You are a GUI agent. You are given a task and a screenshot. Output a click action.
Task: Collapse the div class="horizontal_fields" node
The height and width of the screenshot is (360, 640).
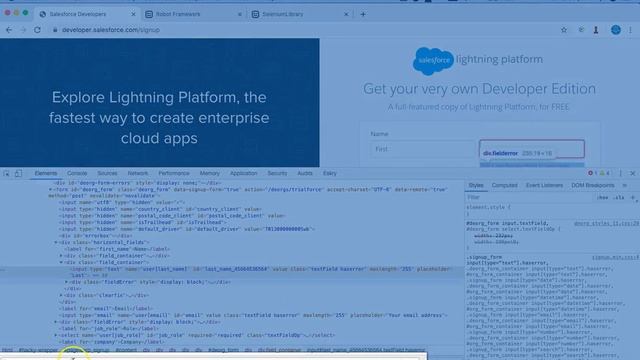pyautogui.click(x=56, y=242)
